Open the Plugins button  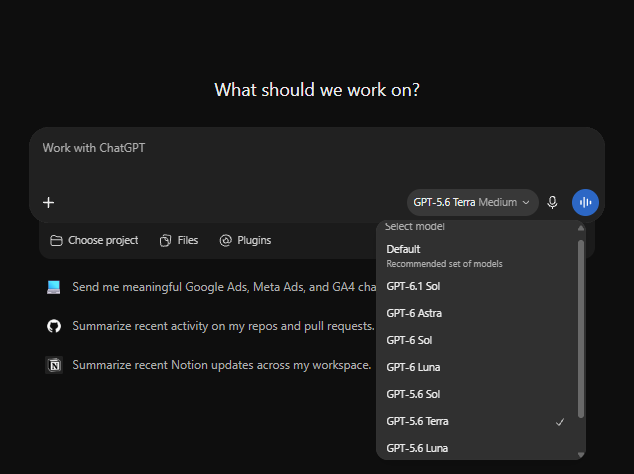point(245,241)
